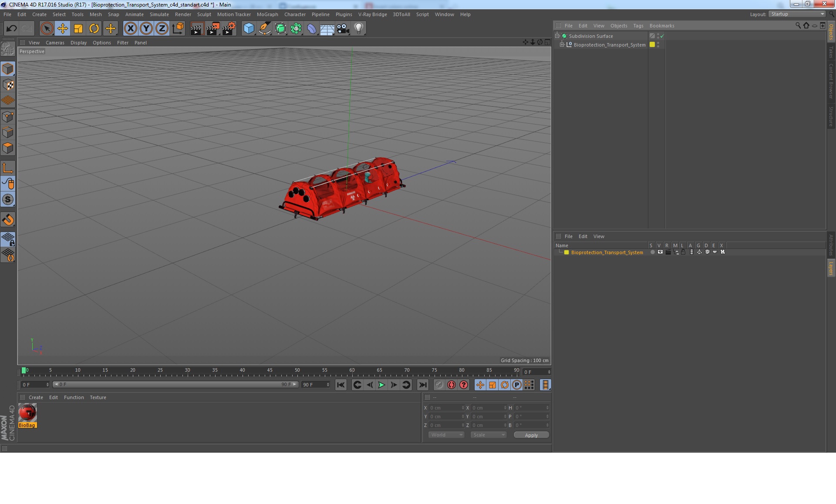Viewport: 836px width, 504px height.
Task: Toggle Autokeying button
Action: 452,385
